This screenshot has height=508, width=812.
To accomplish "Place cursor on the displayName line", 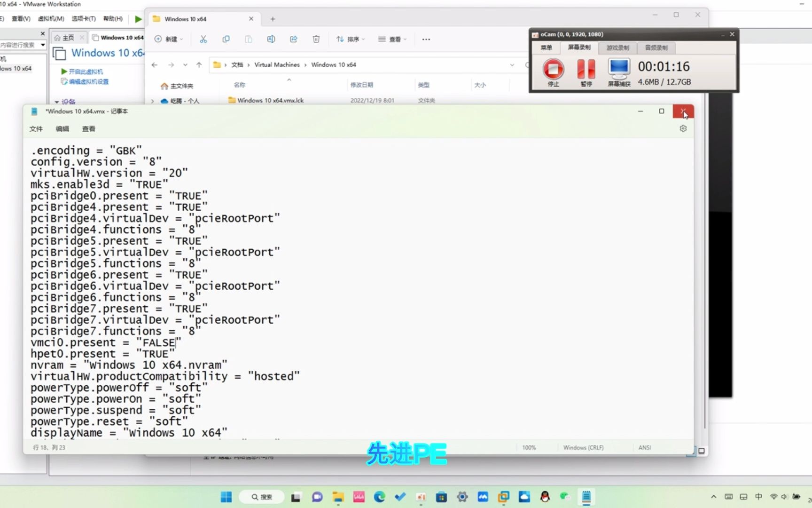I will 129,433.
